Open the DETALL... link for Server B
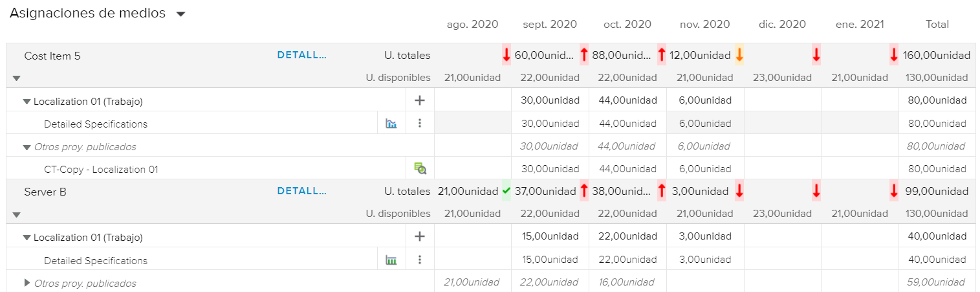Viewport: 980px width, 292px height. [x=301, y=191]
